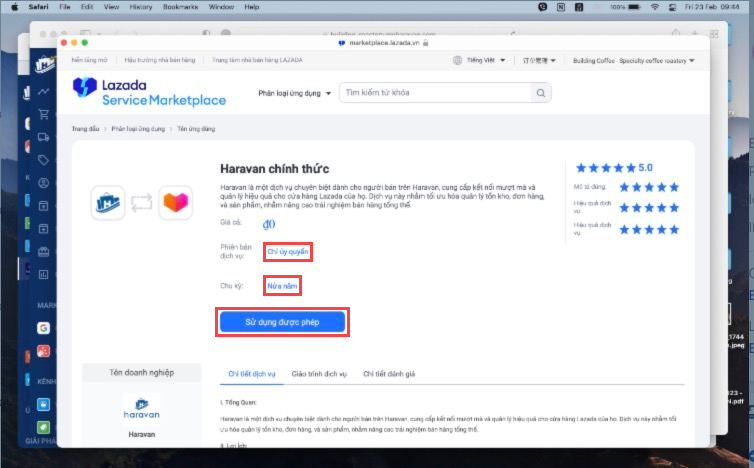This screenshot has width=754, height=468.
Task: Click the Wi-Fi icon in the menu bar
Action: [654, 7]
